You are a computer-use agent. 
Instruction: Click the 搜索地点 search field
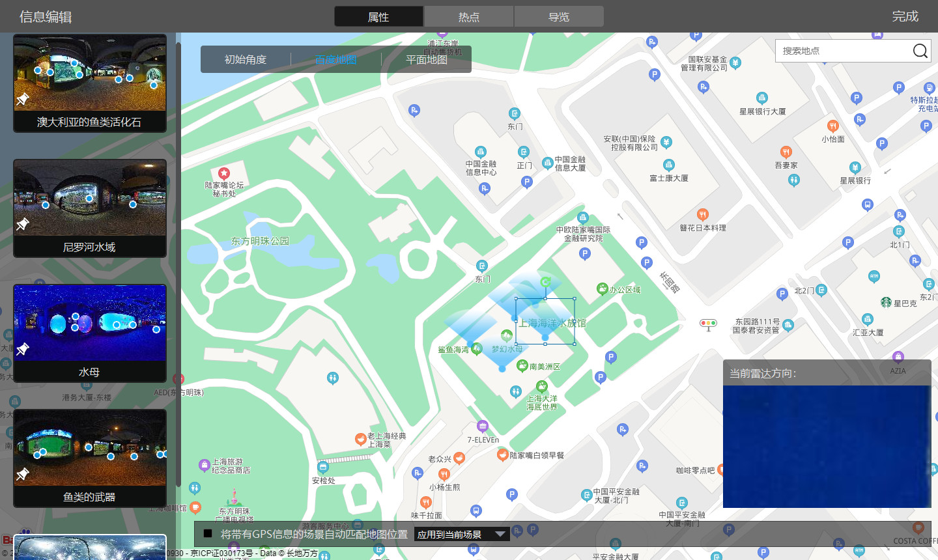coord(844,51)
